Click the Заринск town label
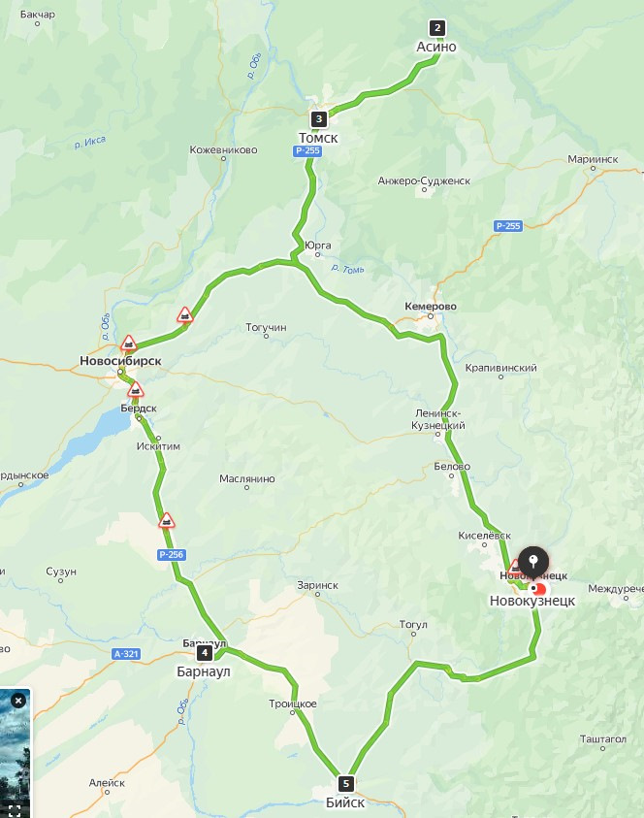 317,585
